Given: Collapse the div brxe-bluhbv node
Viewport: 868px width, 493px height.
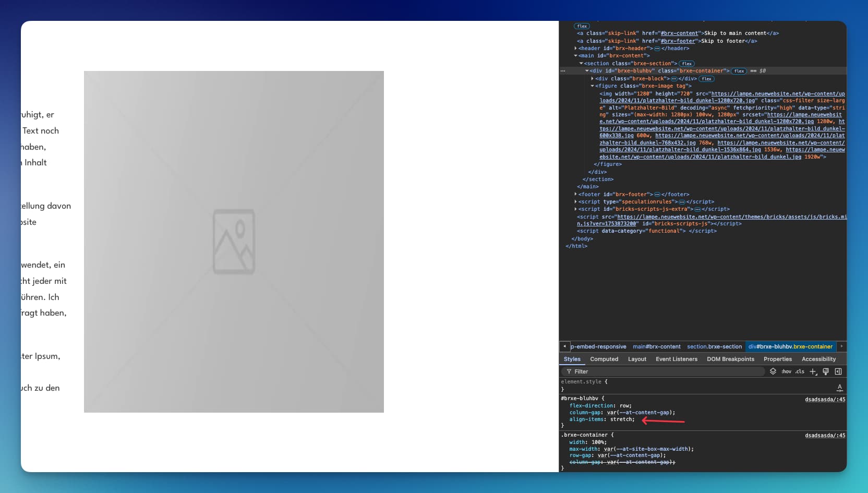Looking at the screenshot, I should click(587, 71).
